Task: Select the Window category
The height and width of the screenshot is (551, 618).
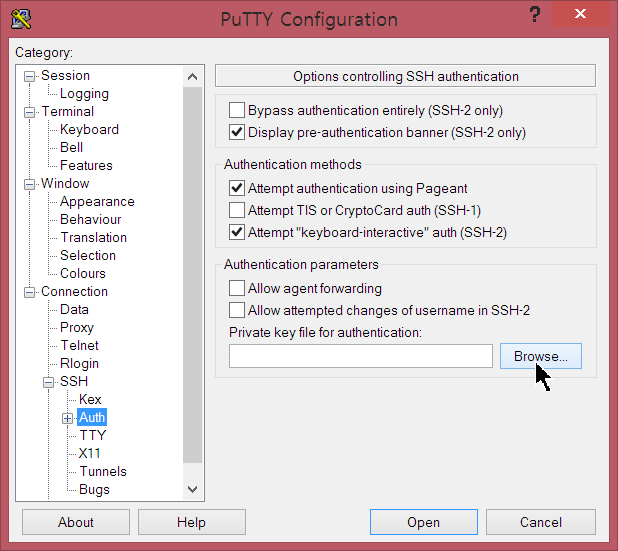Action: pos(65,183)
